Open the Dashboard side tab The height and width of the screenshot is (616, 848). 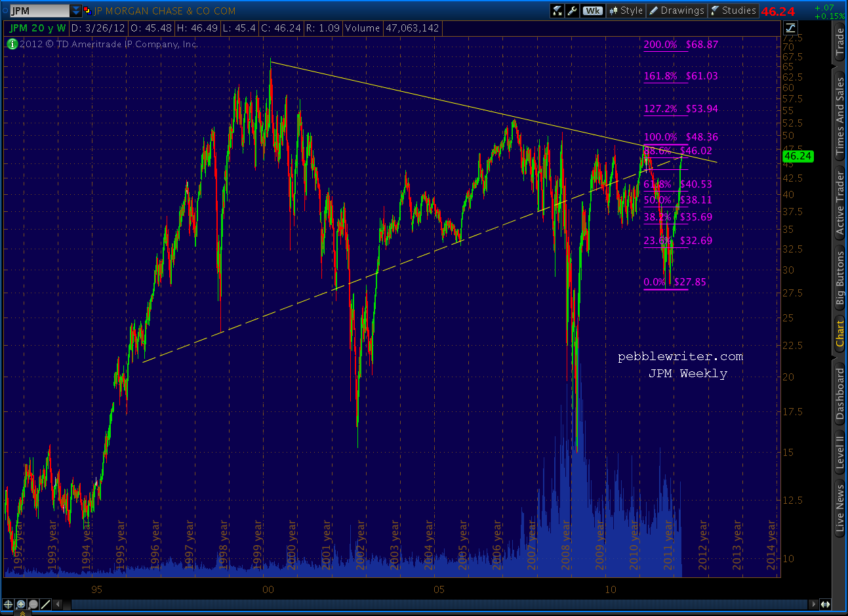[839, 393]
